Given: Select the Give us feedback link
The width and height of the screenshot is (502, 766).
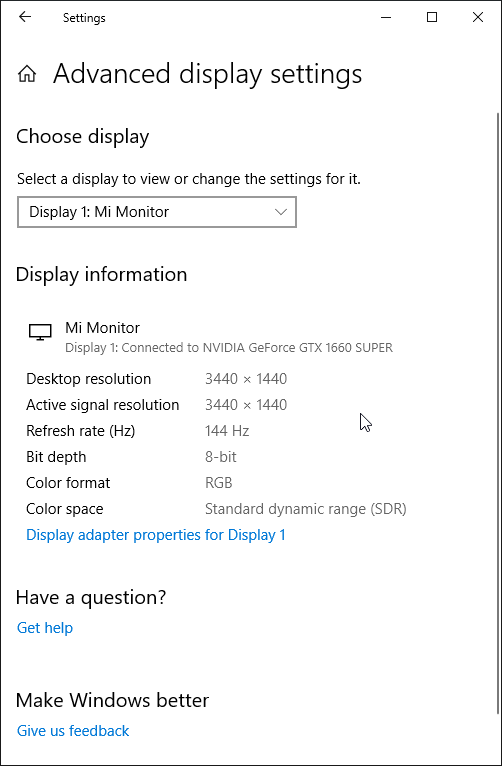Looking at the screenshot, I should pyautogui.click(x=73, y=731).
